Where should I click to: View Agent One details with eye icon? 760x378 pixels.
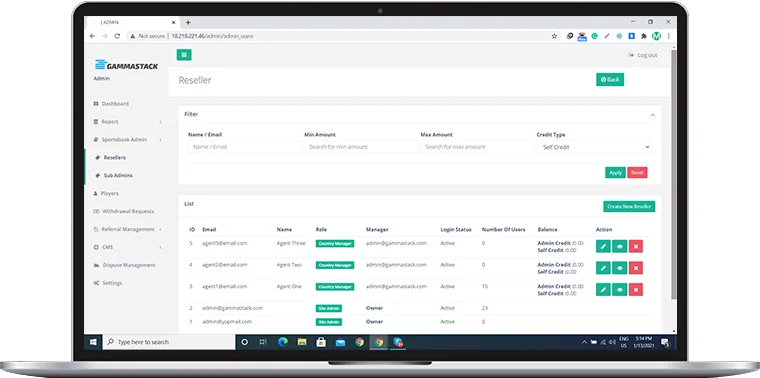coord(619,290)
